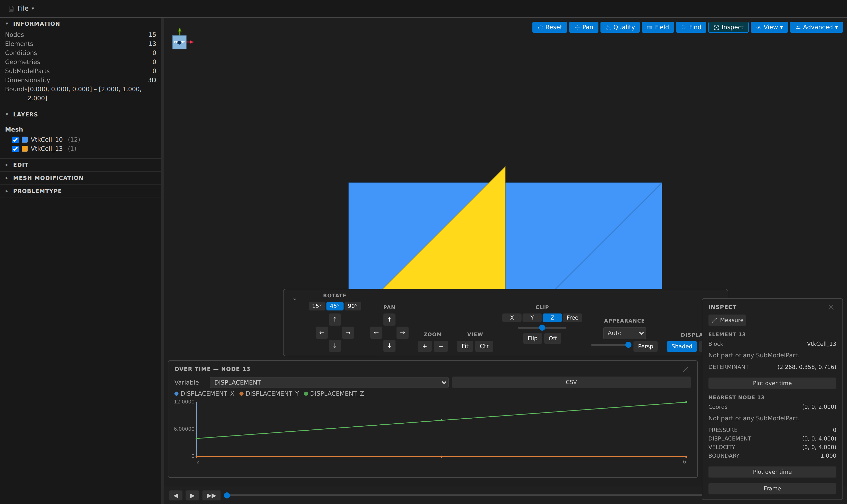The height and width of the screenshot is (504, 847).
Task: Rotate the view up
Action: coord(335,319)
